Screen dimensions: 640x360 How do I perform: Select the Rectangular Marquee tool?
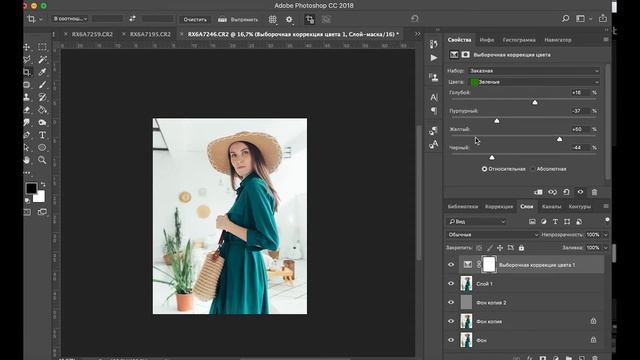[x=42, y=47]
